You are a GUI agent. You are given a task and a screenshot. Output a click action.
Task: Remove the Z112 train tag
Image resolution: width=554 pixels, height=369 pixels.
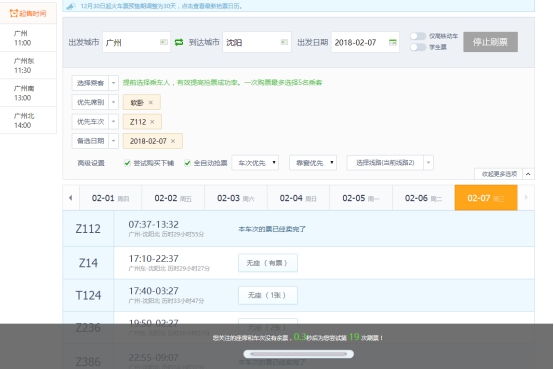pos(152,122)
